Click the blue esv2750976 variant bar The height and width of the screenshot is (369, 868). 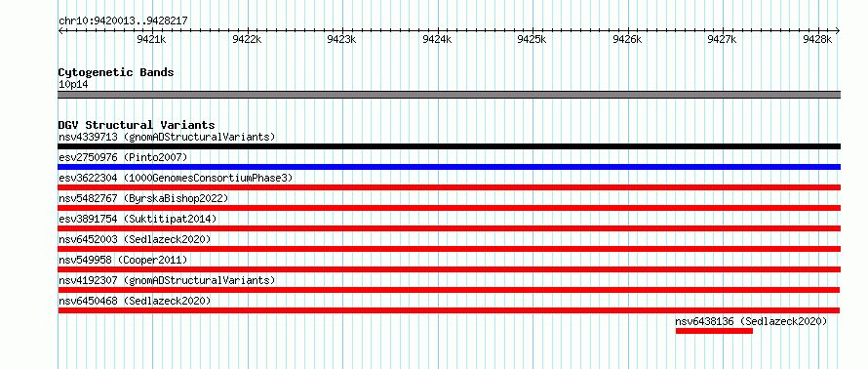coord(449,167)
